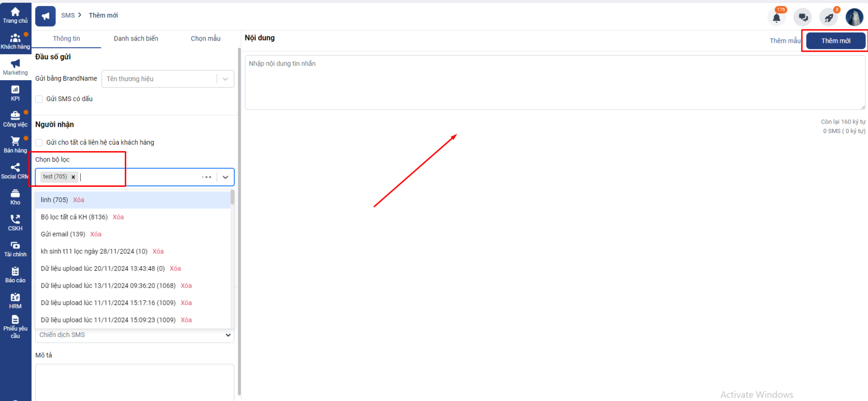Click the Nhập nội dung tin nhắn textbox

pos(554,82)
